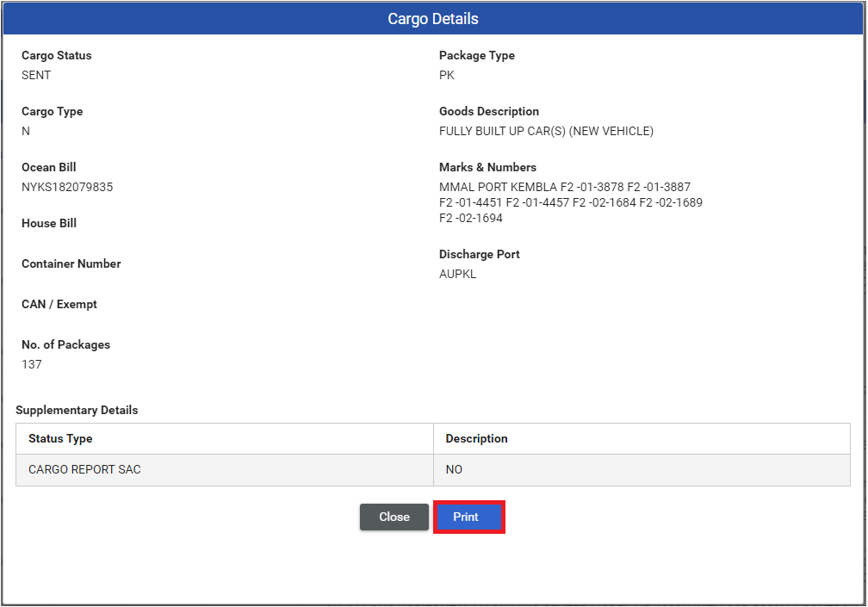Click the Supplementary Details heading
Screen dimensions: 868x607
[77, 410]
